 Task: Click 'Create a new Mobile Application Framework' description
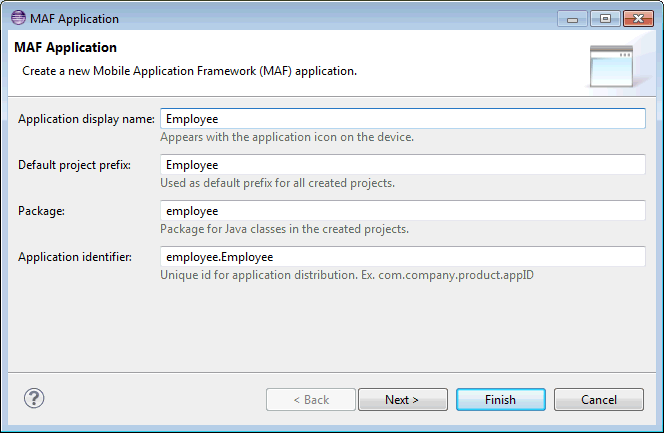click(x=189, y=71)
